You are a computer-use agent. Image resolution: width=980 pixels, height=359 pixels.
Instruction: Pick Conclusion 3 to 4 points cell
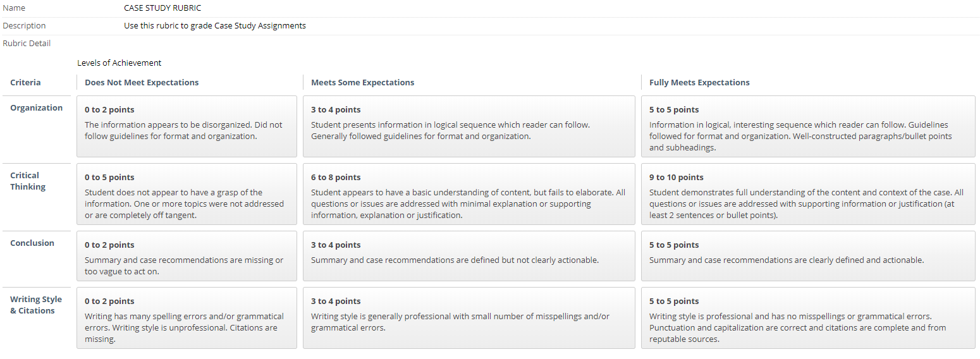click(469, 256)
